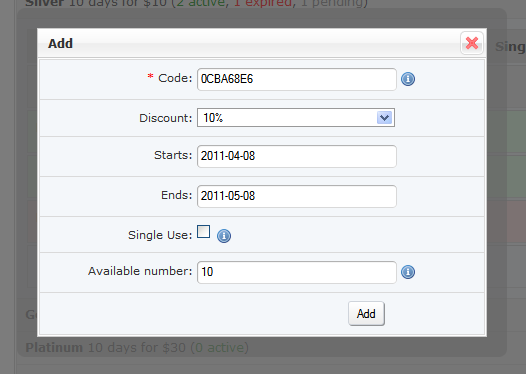Focus the Code input field
The width and height of the screenshot is (526, 374).
(297, 79)
